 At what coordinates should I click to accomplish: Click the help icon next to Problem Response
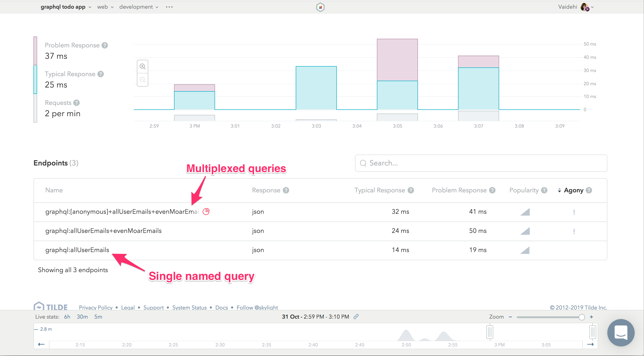105,45
